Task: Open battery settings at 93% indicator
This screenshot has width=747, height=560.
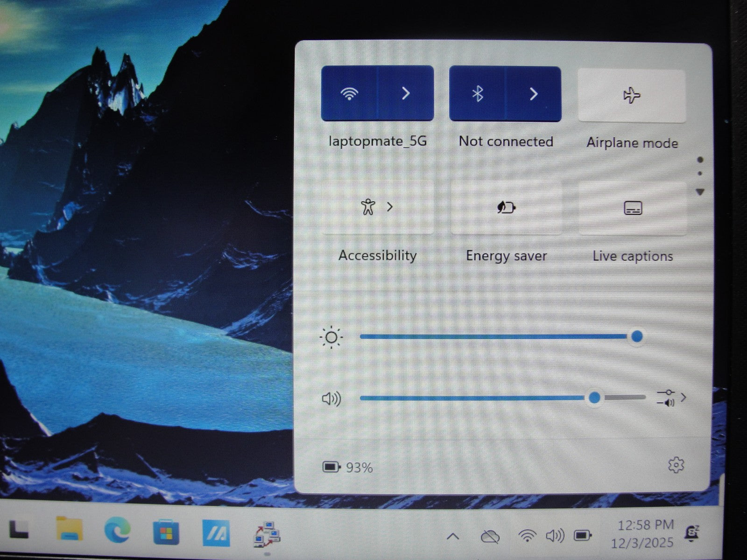Action: pyautogui.click(x=348, y=467)
